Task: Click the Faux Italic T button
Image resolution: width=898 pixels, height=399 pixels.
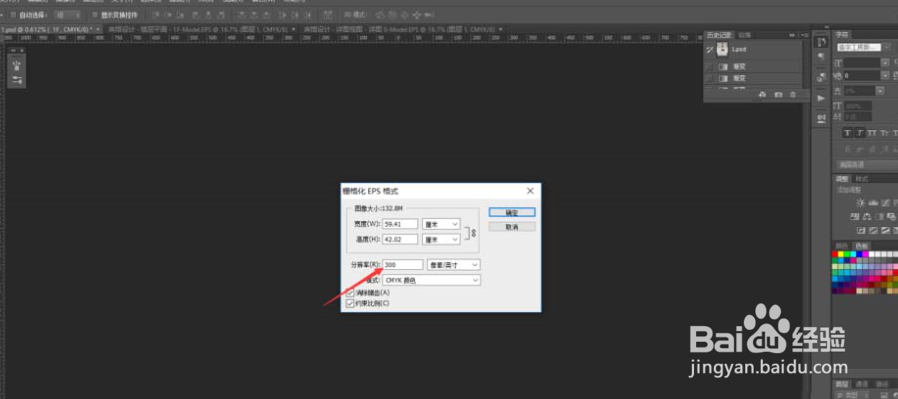Action: (860, 133)
